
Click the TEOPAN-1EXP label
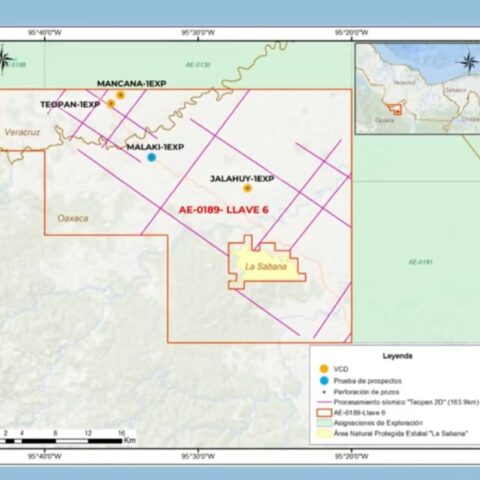coord(70,104)
